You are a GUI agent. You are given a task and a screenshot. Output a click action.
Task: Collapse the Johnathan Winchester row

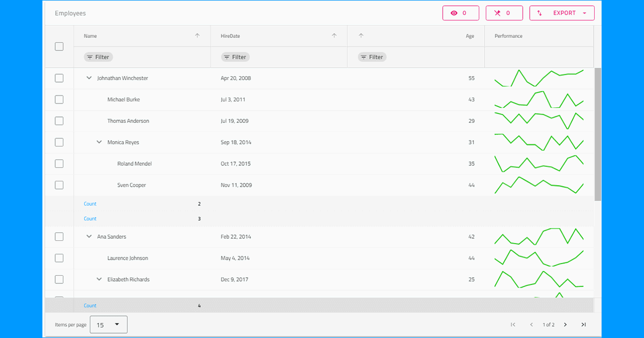tap(89, 78)
